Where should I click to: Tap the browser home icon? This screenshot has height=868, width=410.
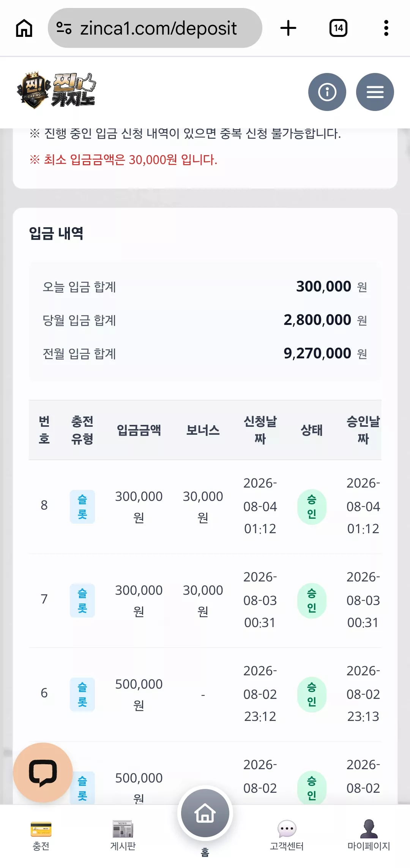pos(24,28)
